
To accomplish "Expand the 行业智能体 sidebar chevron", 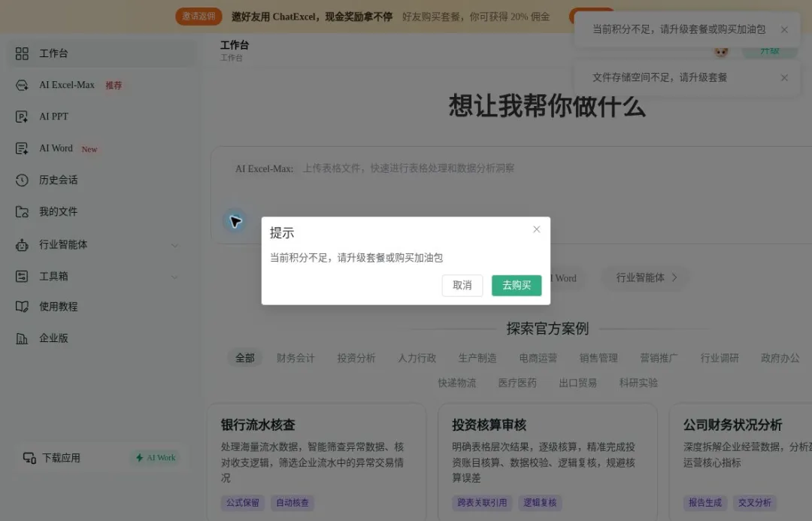I will (x=174, y=245).
